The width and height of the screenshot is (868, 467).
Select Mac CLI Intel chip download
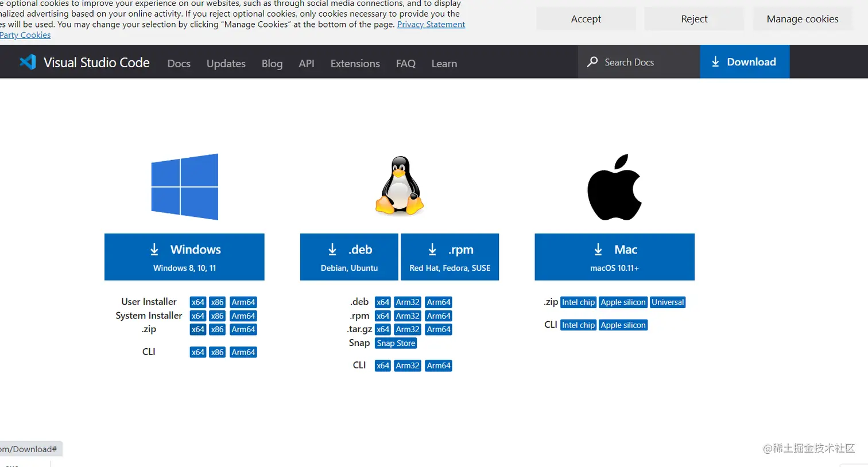click(x=578, y=325)
